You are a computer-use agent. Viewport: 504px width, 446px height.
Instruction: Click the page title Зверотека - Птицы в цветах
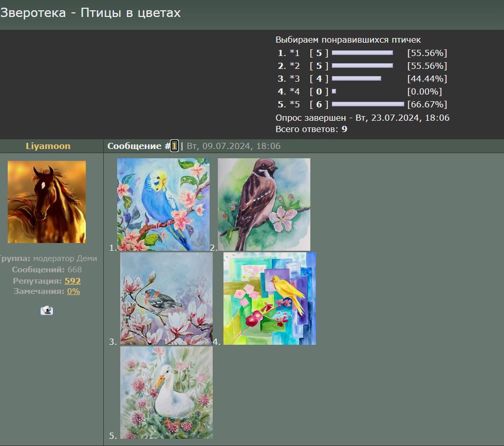(90, 13)
